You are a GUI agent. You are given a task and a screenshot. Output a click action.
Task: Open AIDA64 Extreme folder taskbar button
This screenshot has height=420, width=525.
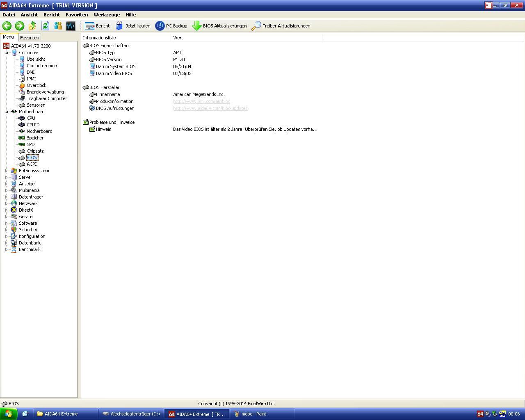click(x=66, y=414)
